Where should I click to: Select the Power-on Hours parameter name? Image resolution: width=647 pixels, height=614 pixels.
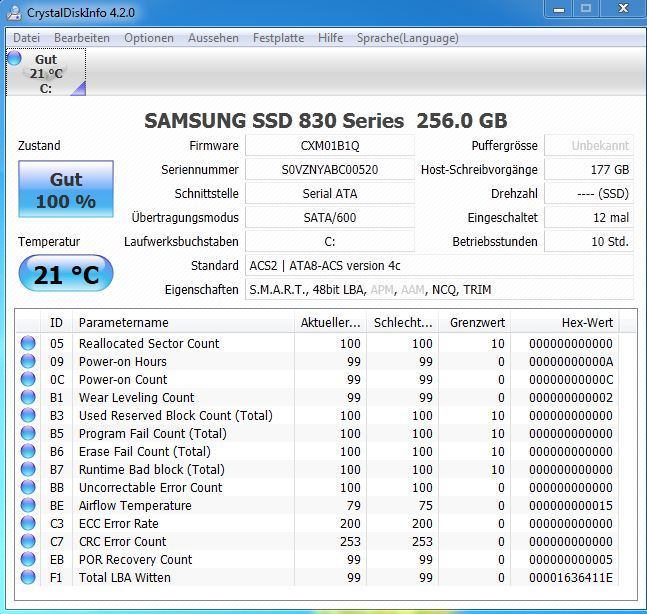[x=123, y=361]
